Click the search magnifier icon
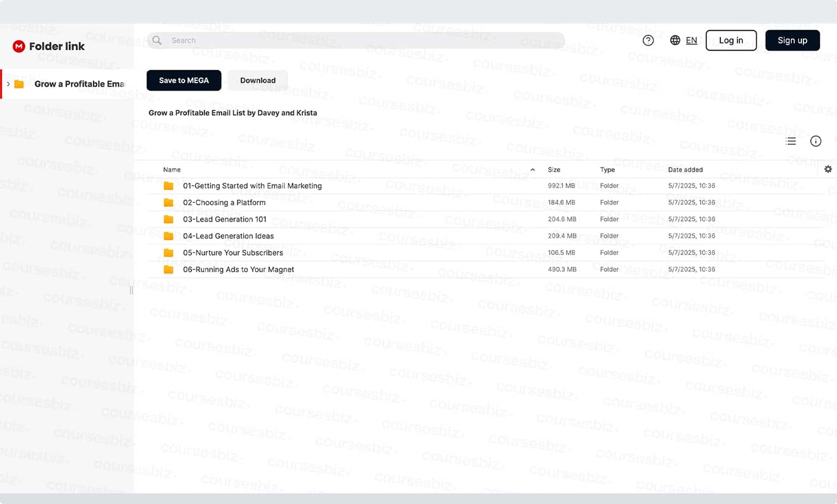The height and width of the screenshot is (504, 837). 157,40
